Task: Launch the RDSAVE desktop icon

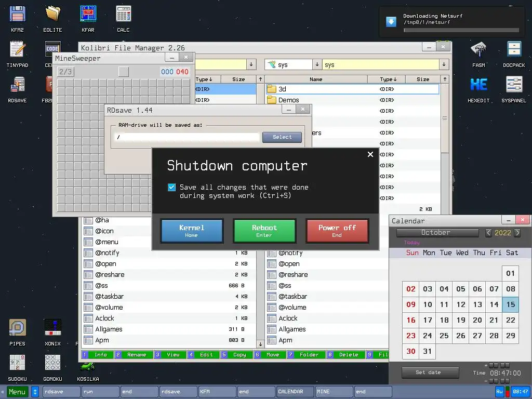Action: pyautogui.click(x=17, y=89)
